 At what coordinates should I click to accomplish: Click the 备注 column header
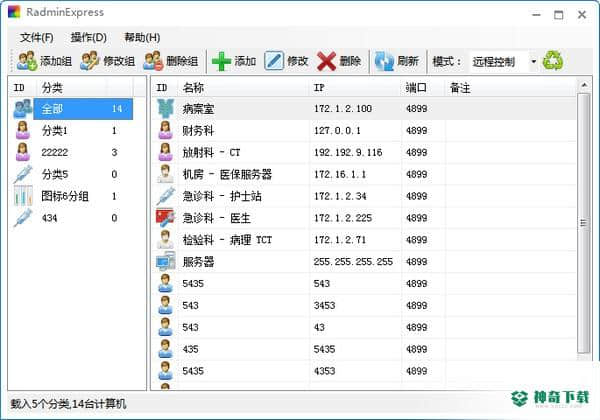pos(510,88)
